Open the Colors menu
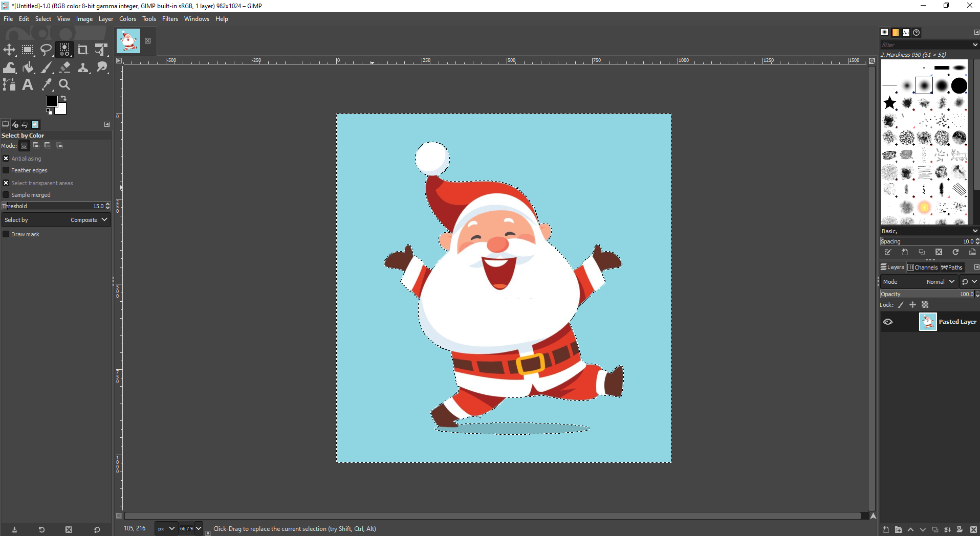The width and height of the screenshot is (980, 536). click(127, 19)
